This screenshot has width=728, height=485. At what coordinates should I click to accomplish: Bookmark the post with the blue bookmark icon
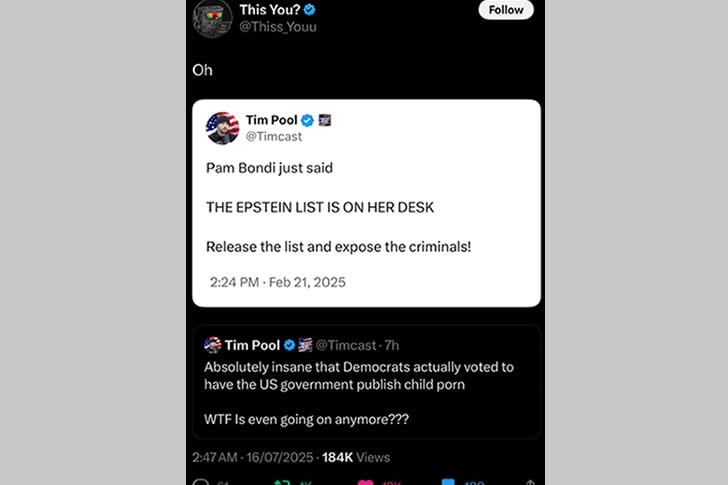pyautogui.click(x=447, y=482)
